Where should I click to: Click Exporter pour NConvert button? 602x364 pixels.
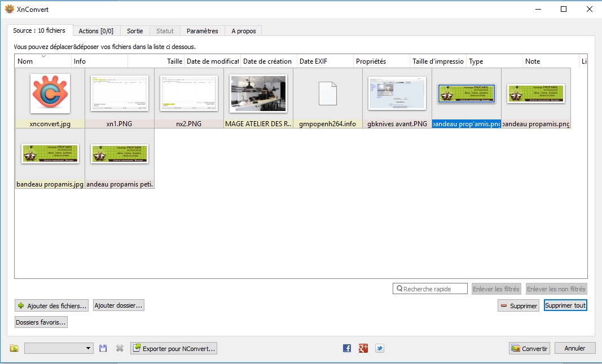click(174, 348)
